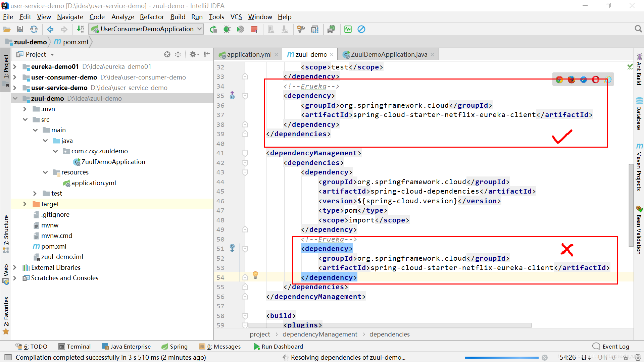Toggle the Maven Projects panel
This screenshot has width=644, height=362.
tap(639, 167)
